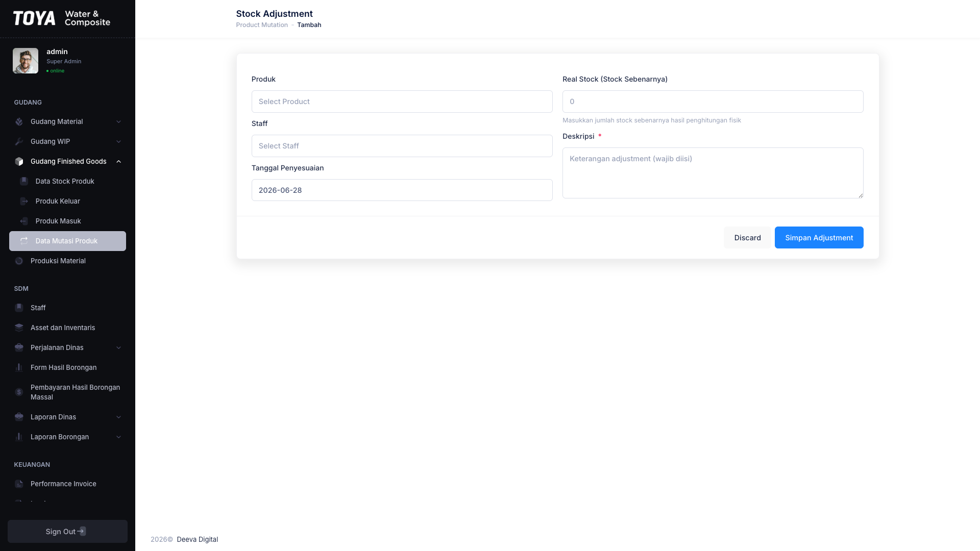Click the Tanggal Penyesuaian date field
Screen dimensions: 980x551
click(x=402, y=190)
